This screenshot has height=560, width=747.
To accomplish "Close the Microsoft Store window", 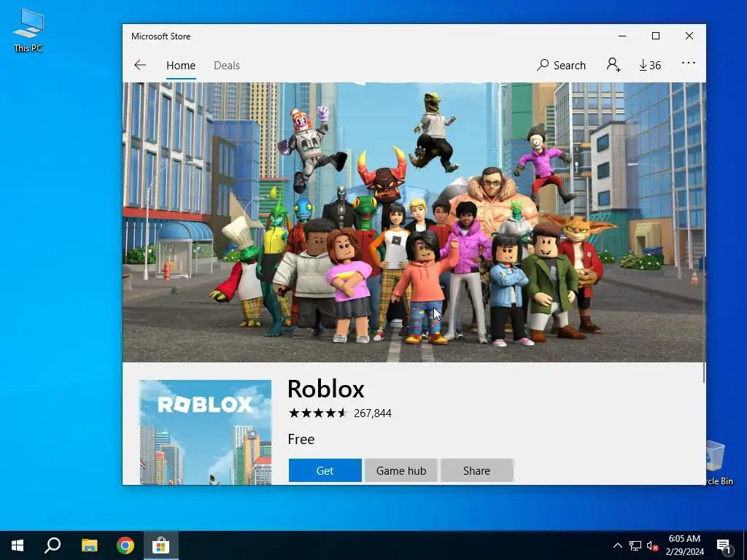I will point(689,36).
